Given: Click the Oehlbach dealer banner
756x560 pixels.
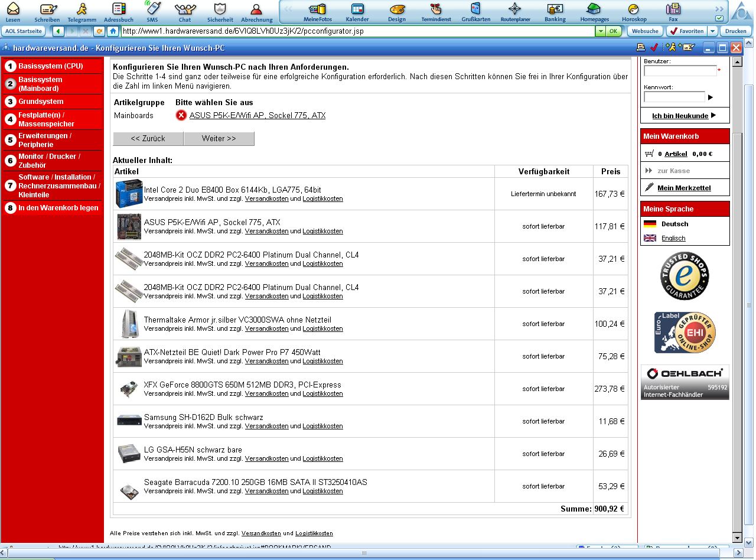Looking at the screenshot, I should 685,382.
